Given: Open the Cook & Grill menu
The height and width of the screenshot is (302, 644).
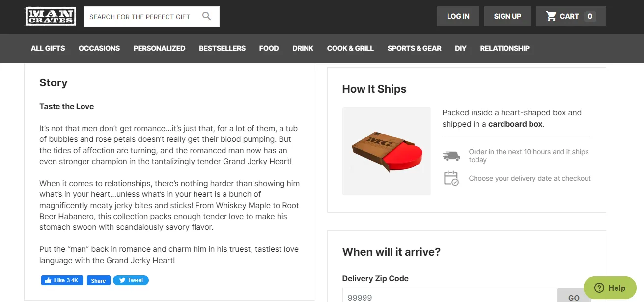Looking at the screenshot, I should point(350,48).
